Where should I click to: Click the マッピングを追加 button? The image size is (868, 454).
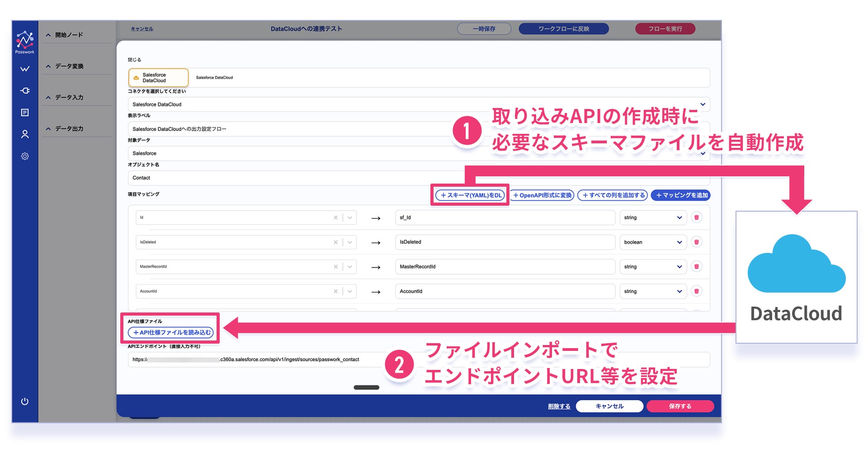681,195
